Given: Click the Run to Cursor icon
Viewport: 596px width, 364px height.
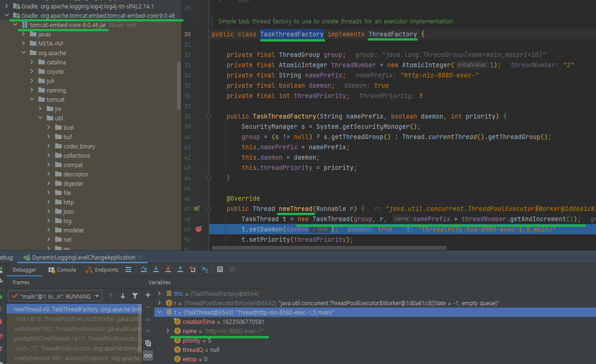Looking at the screenshot, I should [x=205, y=270].
